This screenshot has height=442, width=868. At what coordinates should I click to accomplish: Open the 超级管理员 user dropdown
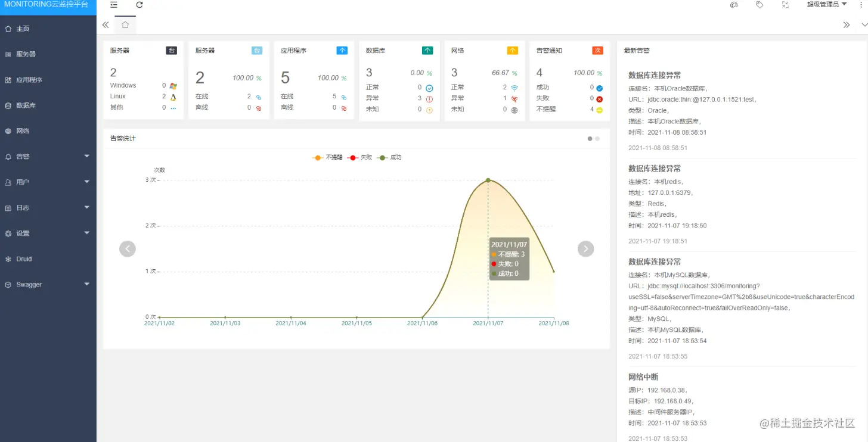coord(827,5)
